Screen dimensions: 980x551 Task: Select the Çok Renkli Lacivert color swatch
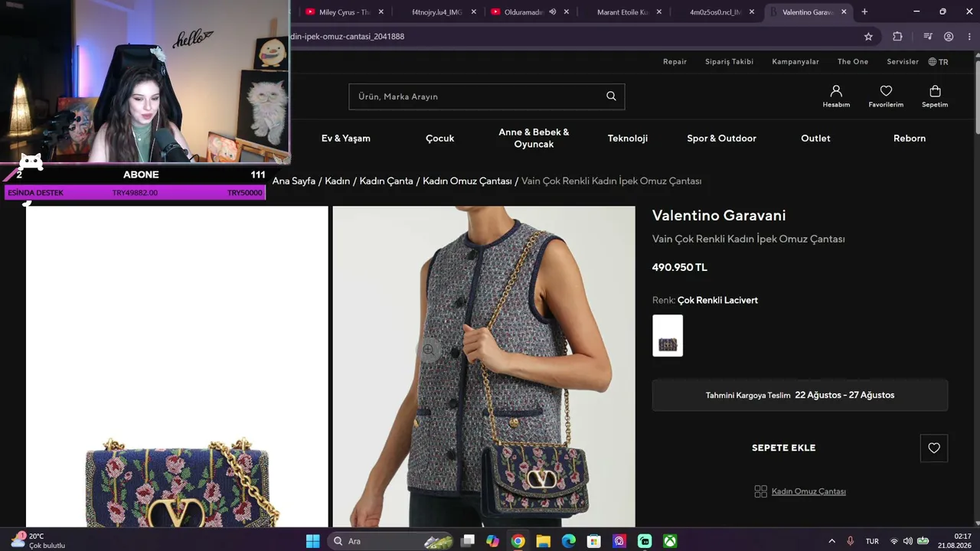668,335
